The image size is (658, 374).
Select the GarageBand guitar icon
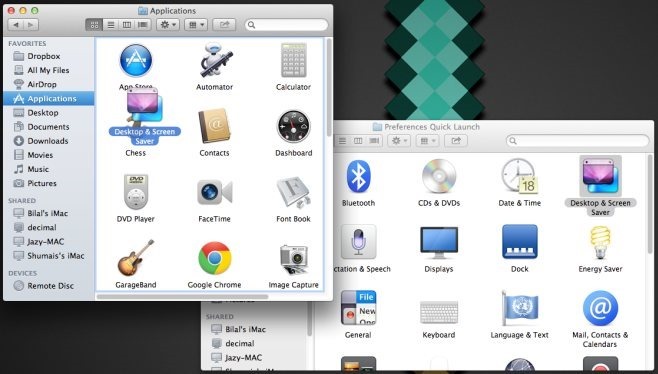(136, 258)
